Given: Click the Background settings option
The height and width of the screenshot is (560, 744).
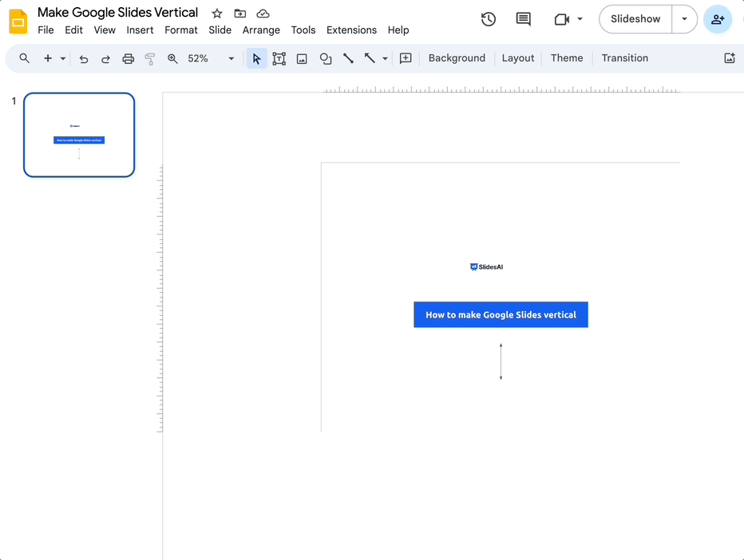Looking at the screenshot, I should click(x=457, y=57).
